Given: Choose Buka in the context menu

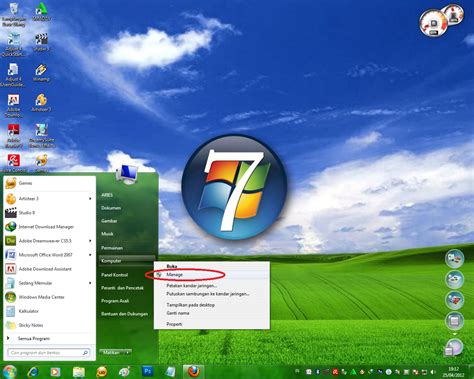Looking at the screenshot, I should [212, 266].
